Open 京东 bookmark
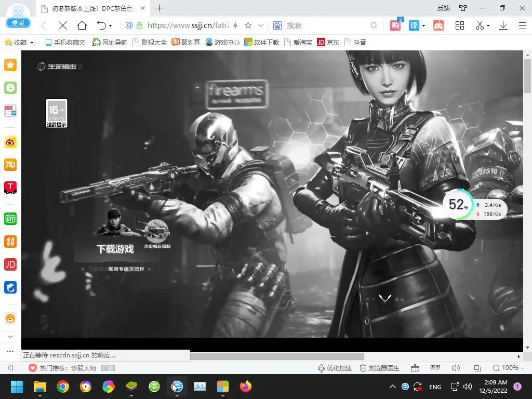The width and height of the screenshot is (532, 399). pyautogui.click(x=328, y=43)
